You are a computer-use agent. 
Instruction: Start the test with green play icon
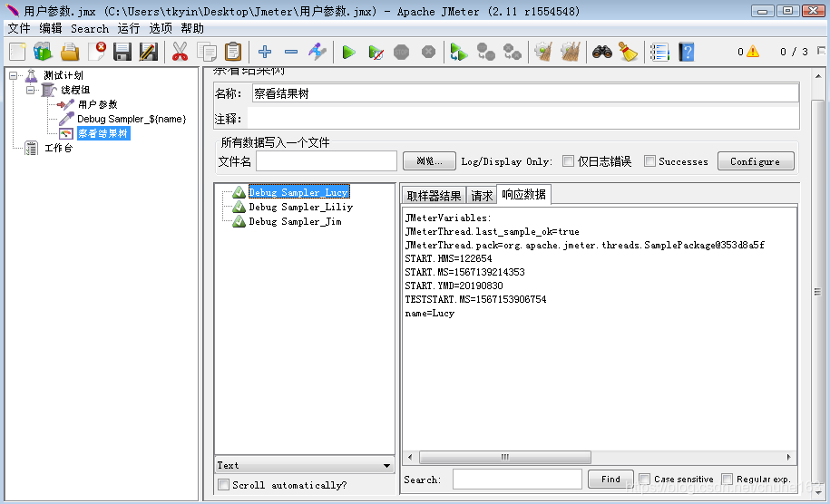click(348, 52)
